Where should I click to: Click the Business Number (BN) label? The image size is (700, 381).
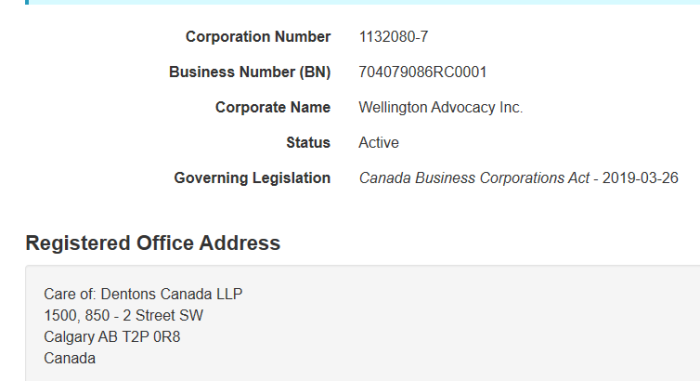(250, 72)
